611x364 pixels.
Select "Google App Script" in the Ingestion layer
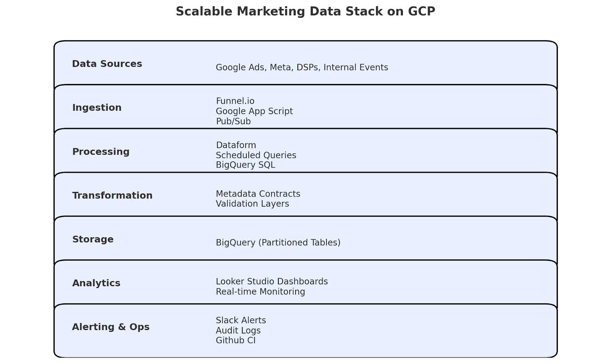254,111
